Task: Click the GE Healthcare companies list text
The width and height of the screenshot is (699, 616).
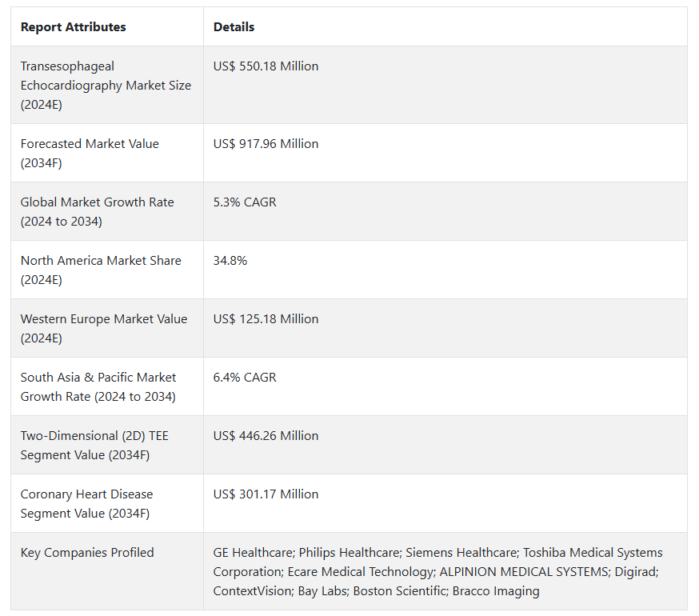Action: click(x=437, y=572)
